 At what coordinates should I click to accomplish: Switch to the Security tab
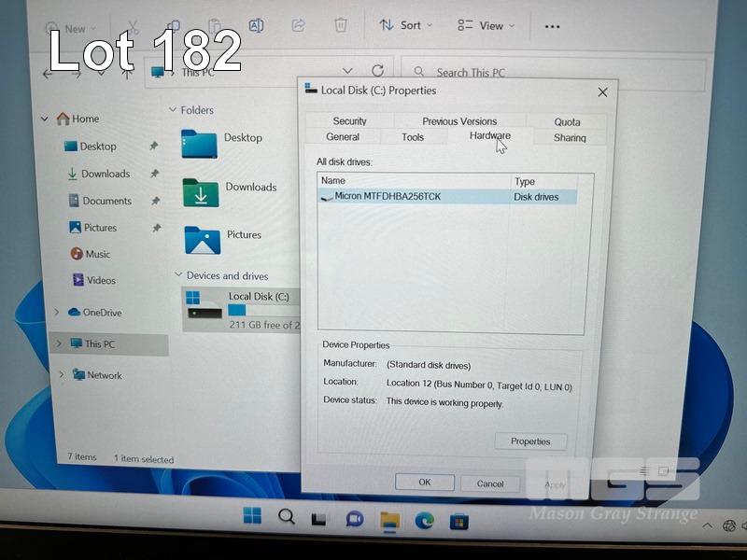coord(350,121)
